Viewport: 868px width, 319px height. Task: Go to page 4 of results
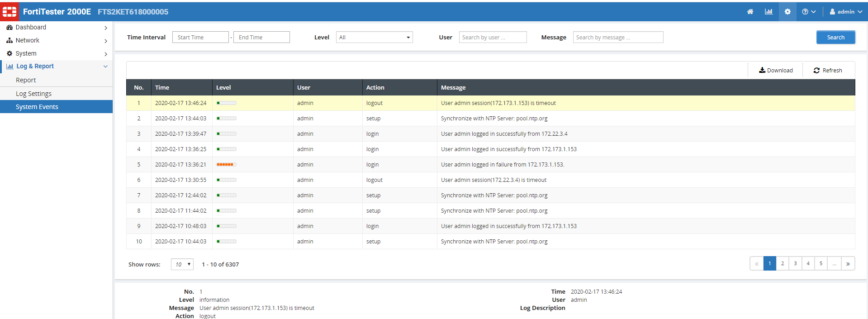point(808,263)
